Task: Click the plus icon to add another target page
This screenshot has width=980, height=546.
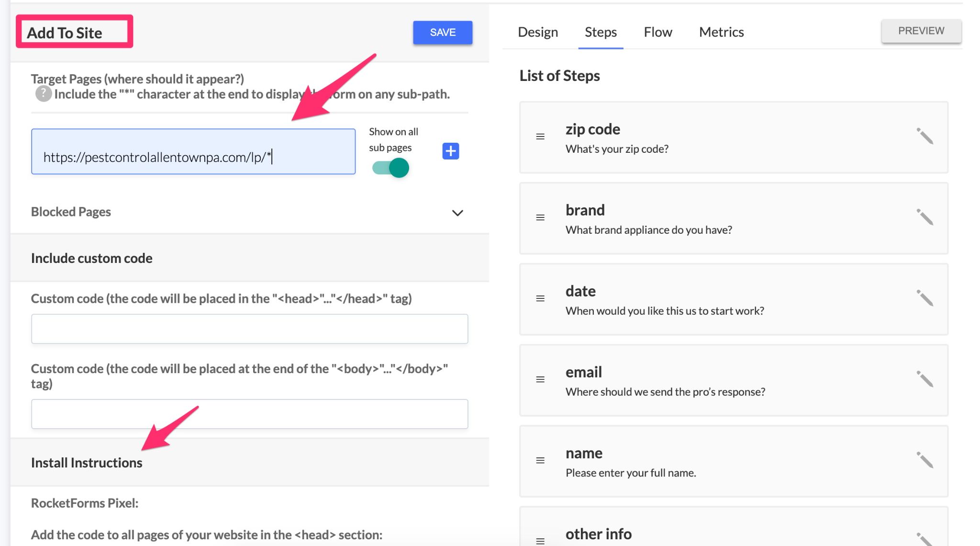Action: click(x=450, y=151)
